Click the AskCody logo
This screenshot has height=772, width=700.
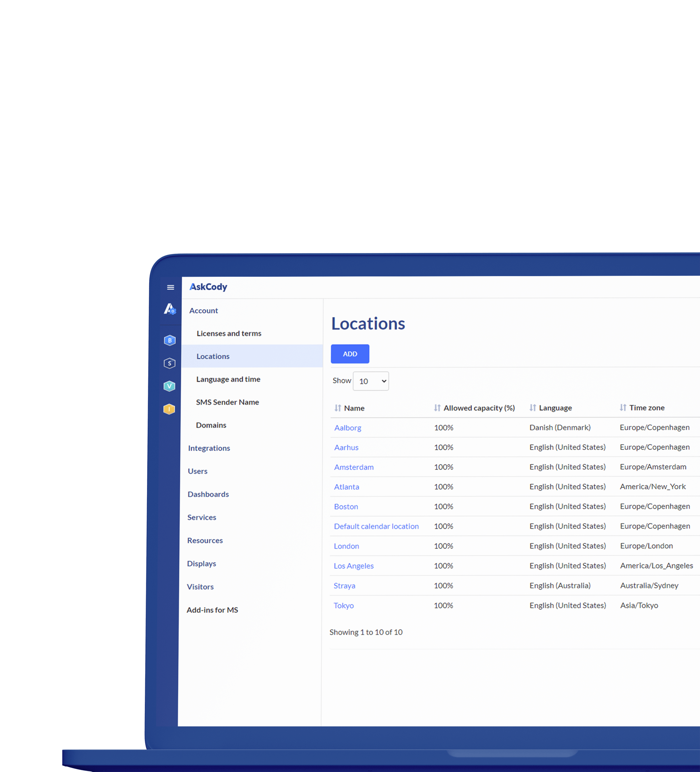pos(208,287)
